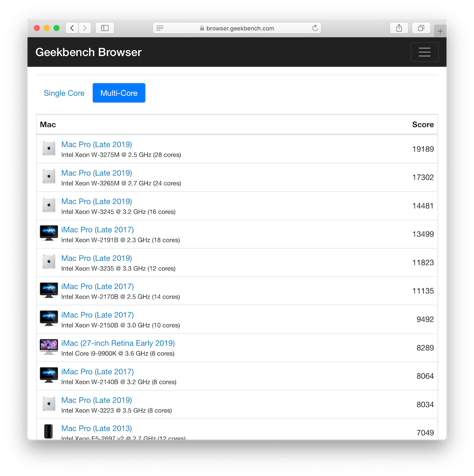This screenshot has width=474, height=476.
Task: Open Mac Pro link with W-3275M 28 cores
Action: (96, 144)
